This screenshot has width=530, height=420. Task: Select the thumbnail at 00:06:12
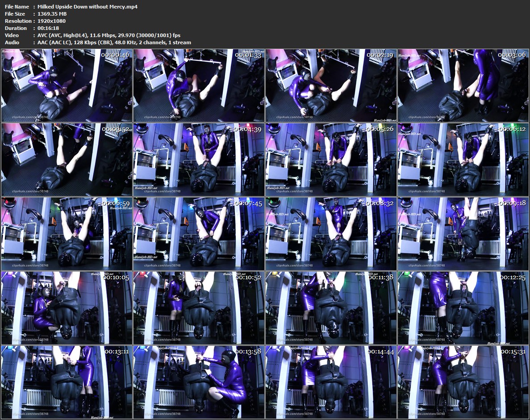tap(463, 159)
